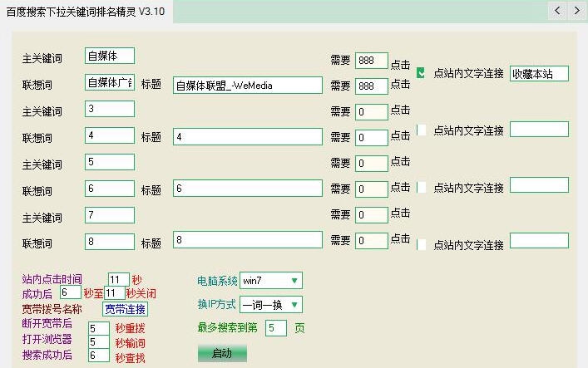The height and width of the screenshot is (368, 588).
Task: Click the 打开浏览器 label
Action: pyautogui.click(x=47, y=339)
